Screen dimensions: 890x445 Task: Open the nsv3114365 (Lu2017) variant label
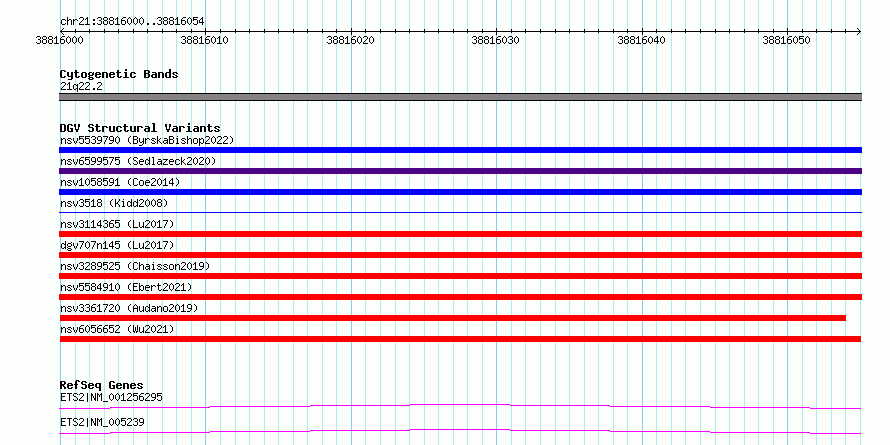coord(117,224)
